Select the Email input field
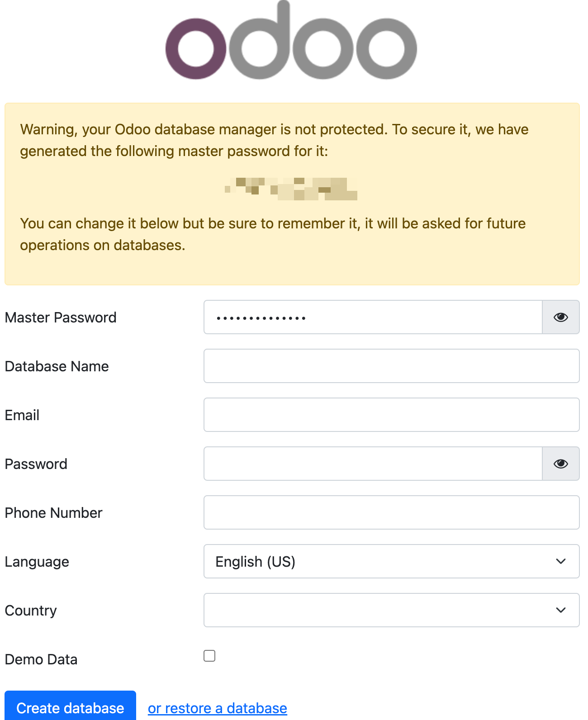The width and height of the screenshot is (588, 720). (x=391, y=415)
